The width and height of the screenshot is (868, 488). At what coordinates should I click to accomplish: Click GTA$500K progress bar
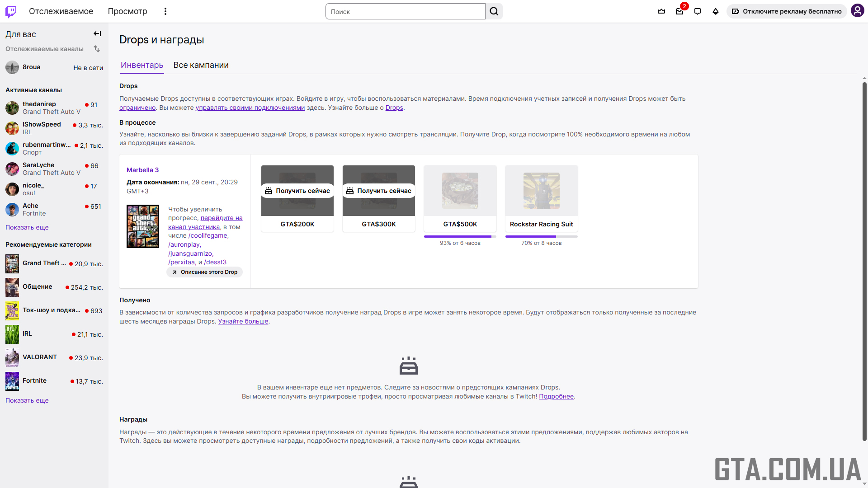pyautogui.click(x=460, y=236)
